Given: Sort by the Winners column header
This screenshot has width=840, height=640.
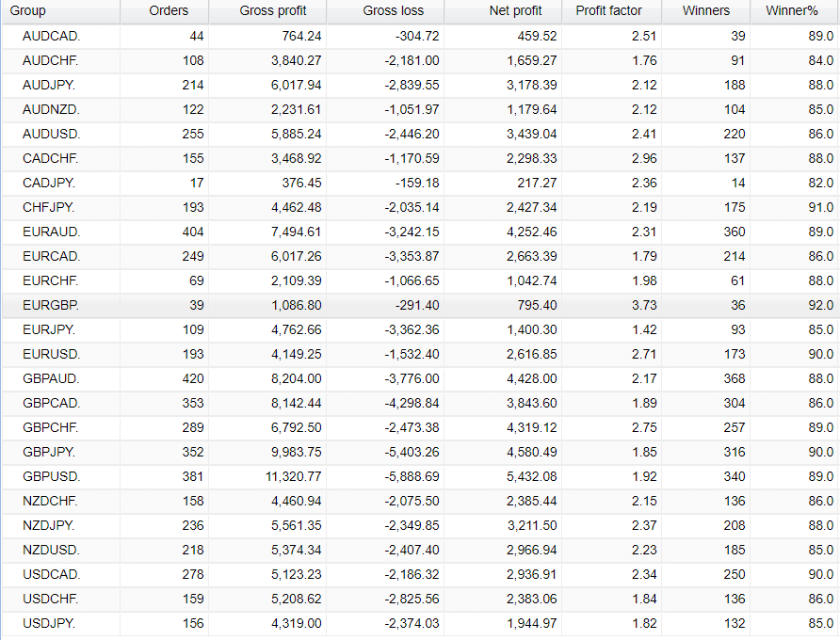Looking at the screenshot, I should click(x=706, y=11).
